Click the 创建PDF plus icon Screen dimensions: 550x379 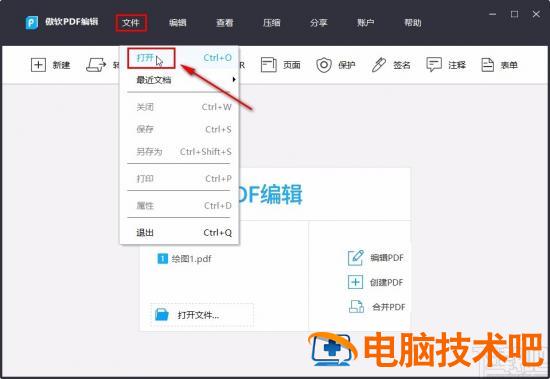pos(355,282)
